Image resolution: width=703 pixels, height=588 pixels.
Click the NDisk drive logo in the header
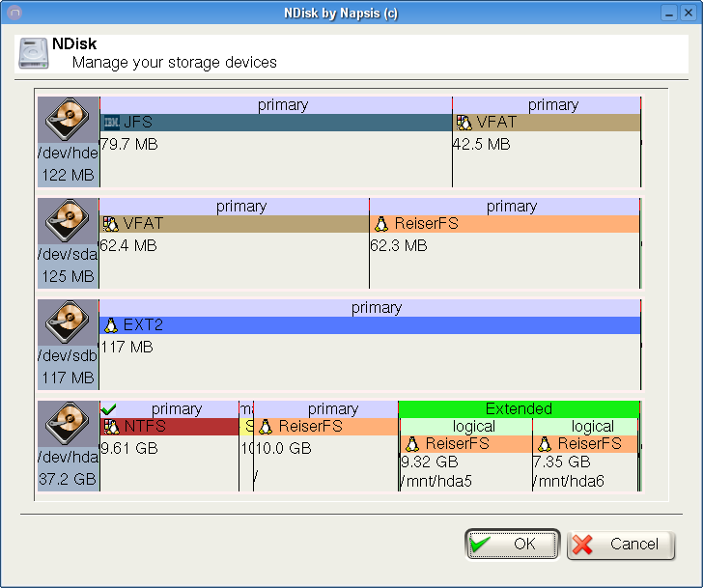click(x=33, y=53)
